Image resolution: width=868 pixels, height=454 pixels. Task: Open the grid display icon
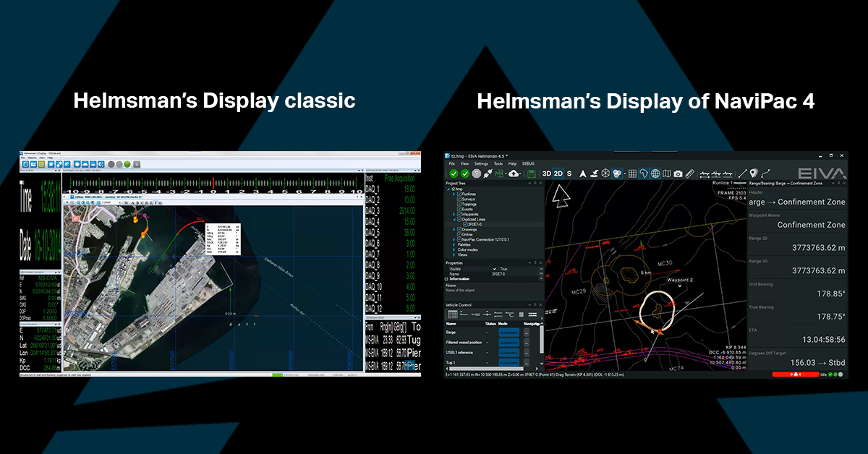pos(632,174)
